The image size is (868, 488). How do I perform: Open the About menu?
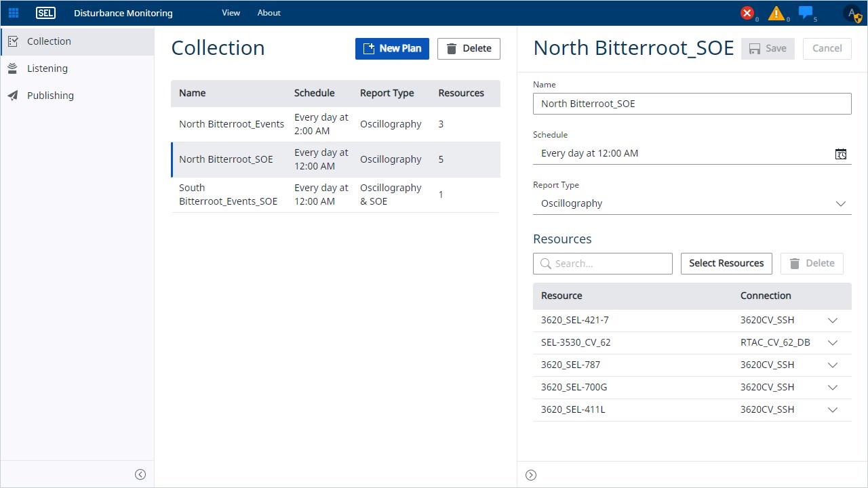(x=269, y=13)
